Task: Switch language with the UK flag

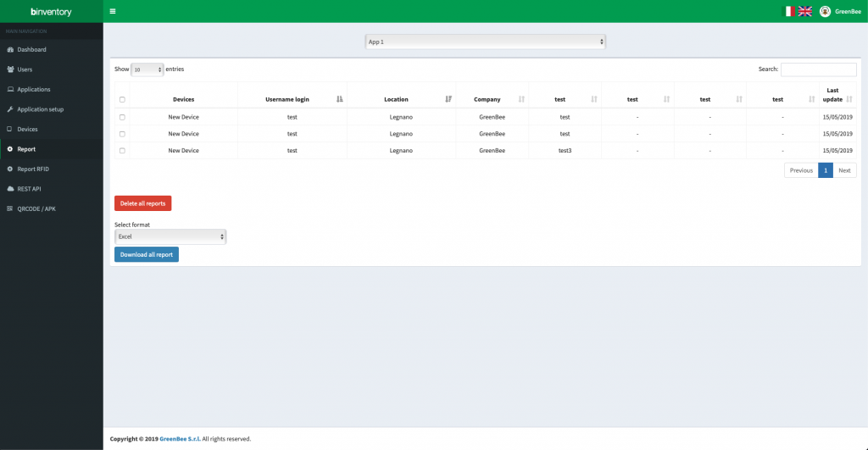Action: (x=805, y=11)
